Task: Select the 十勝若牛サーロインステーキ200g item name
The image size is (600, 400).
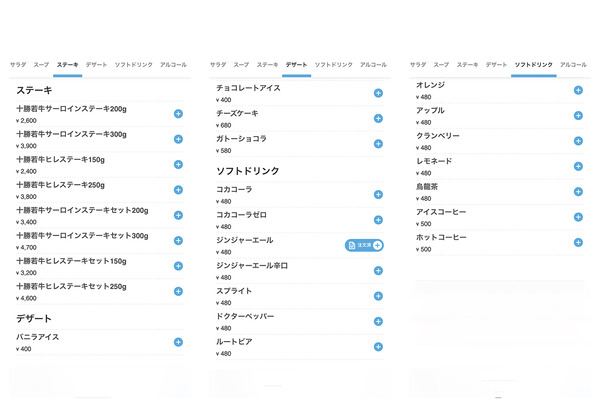Action: (x=71, y=109)
